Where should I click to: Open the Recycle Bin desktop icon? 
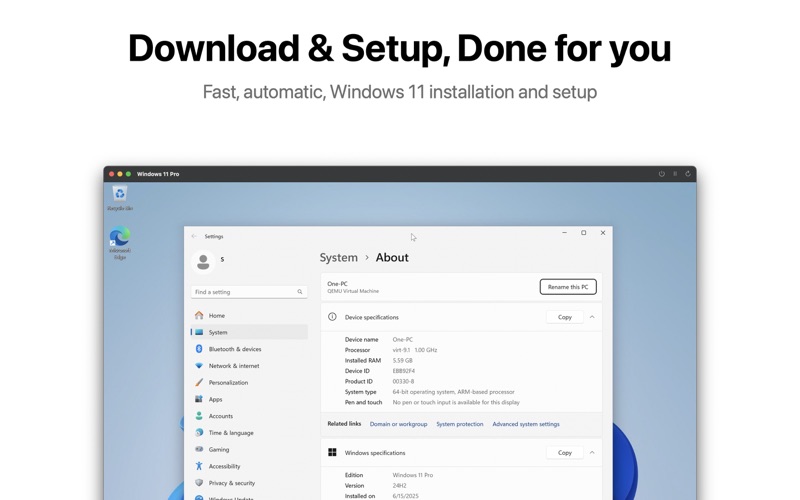pos(120,198)
